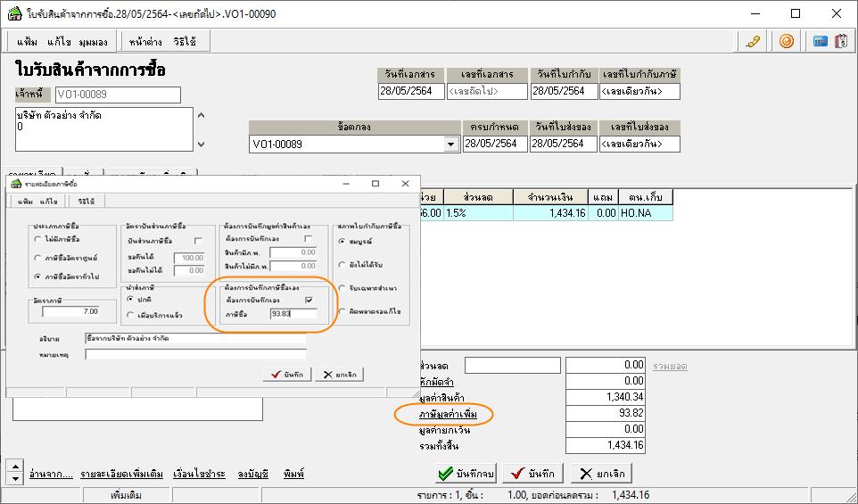Click ยกเลิก button in tax dialog
The image size is (858, 504).
339,375
